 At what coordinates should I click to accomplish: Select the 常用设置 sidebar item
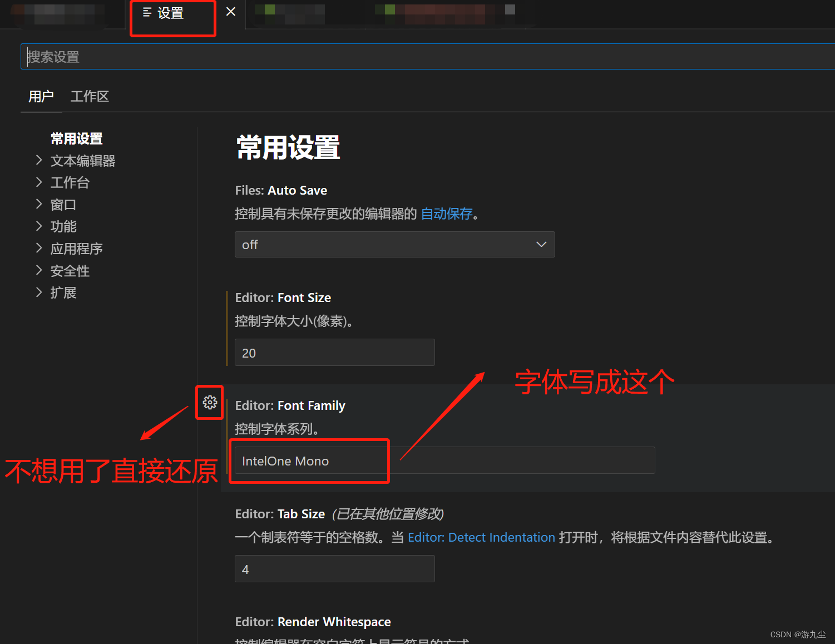click(76, 138)
